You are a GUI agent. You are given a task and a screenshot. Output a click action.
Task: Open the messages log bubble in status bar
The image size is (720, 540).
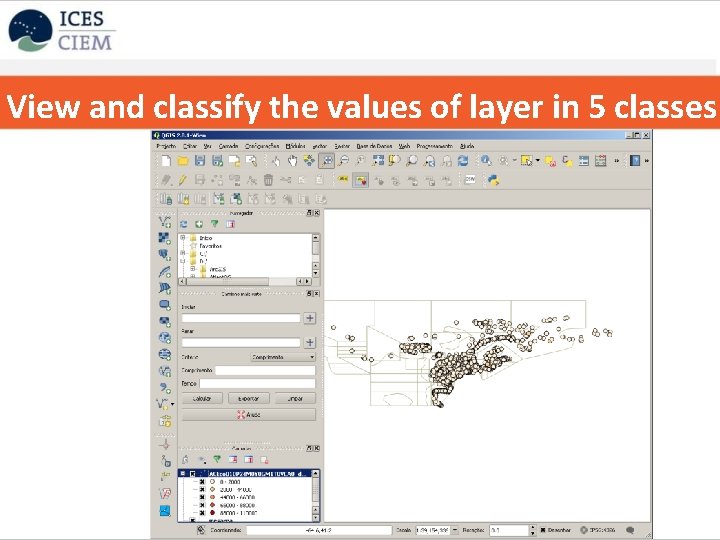click(630, 530)
